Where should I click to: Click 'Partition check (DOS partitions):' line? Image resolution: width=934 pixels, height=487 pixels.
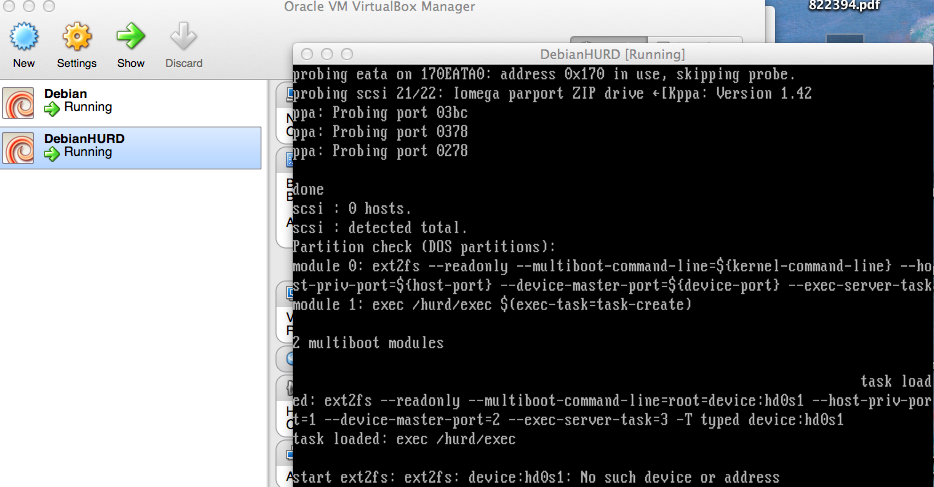pyautogui.click(x=424, y=247)
